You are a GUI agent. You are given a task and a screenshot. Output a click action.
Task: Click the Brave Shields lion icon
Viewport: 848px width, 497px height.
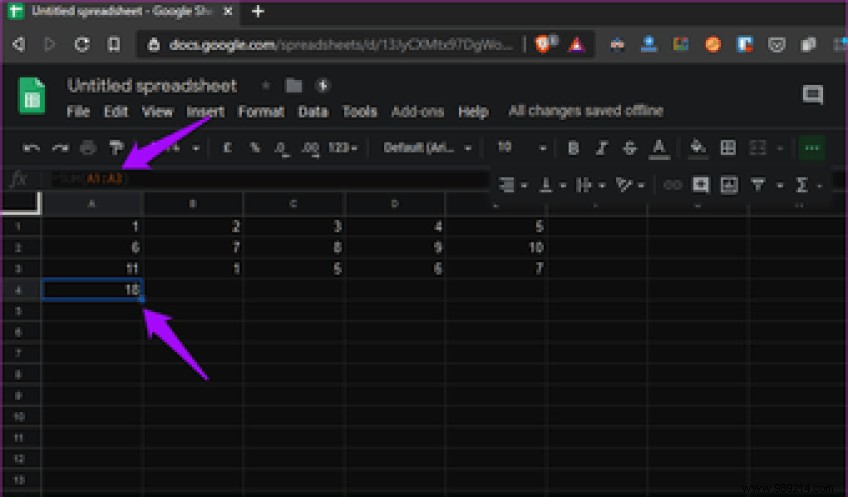[x=544, y=44]
